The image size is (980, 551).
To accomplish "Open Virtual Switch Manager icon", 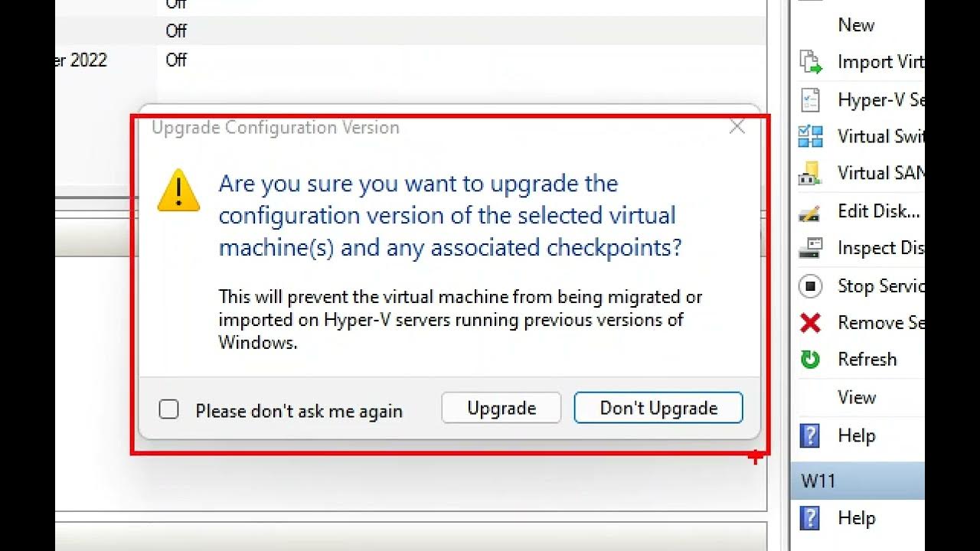I will click(x=810, y=136).
